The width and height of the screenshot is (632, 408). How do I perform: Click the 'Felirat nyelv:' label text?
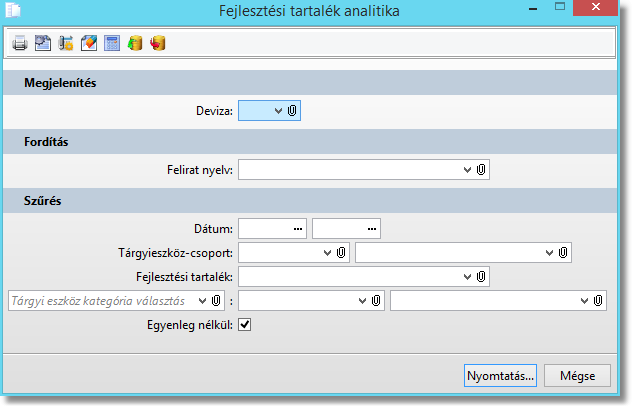(200, 170)
